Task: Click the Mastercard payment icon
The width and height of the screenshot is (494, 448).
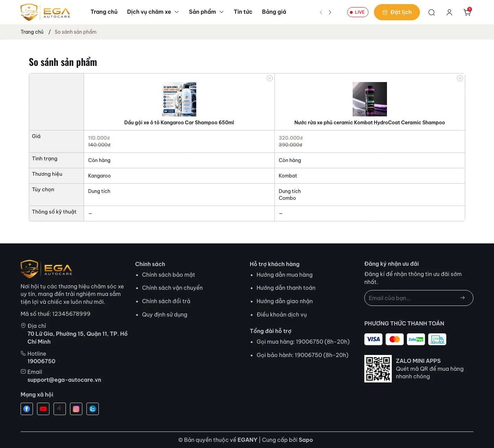Action: pos(395,339)
